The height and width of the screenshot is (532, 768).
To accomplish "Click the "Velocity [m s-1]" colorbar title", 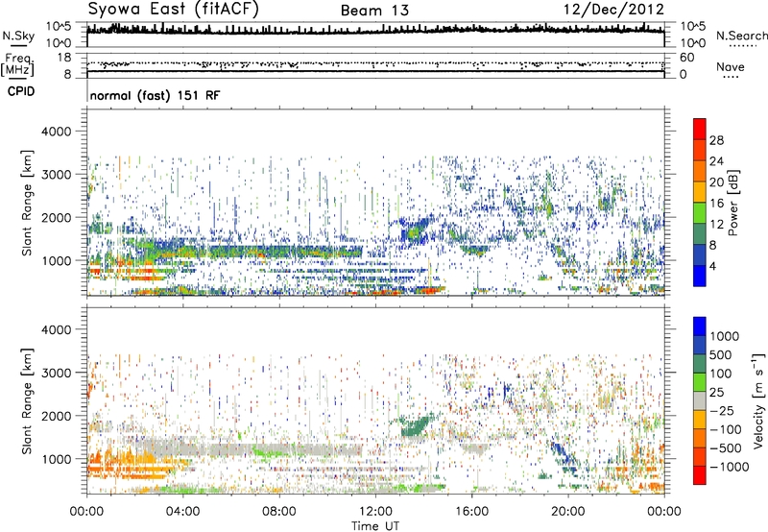I will (758, 400).
